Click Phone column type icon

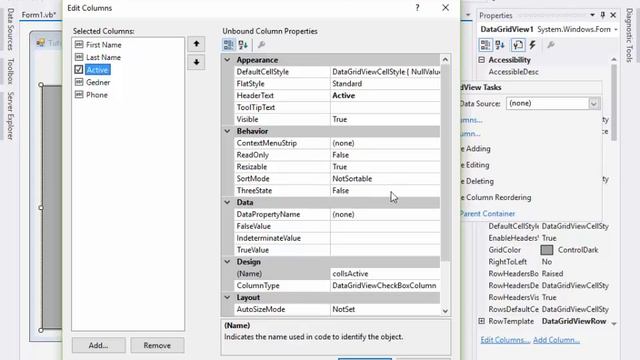79,94
